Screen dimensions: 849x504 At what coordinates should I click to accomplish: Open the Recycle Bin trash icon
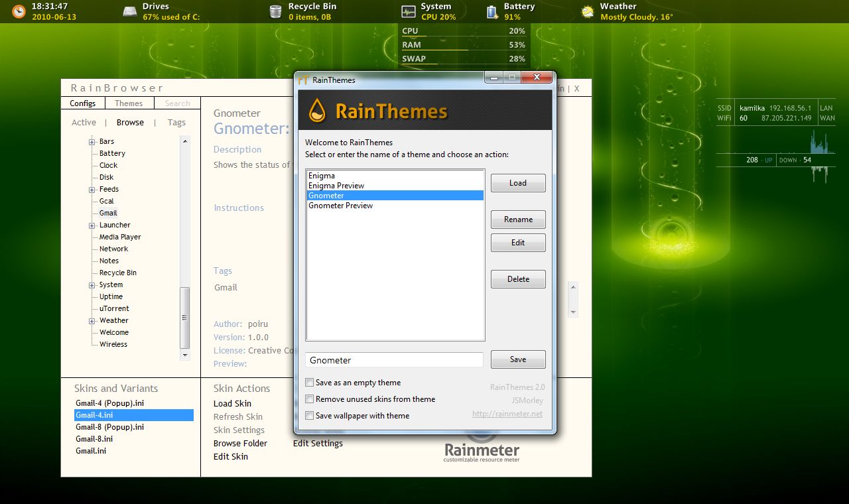276,11
